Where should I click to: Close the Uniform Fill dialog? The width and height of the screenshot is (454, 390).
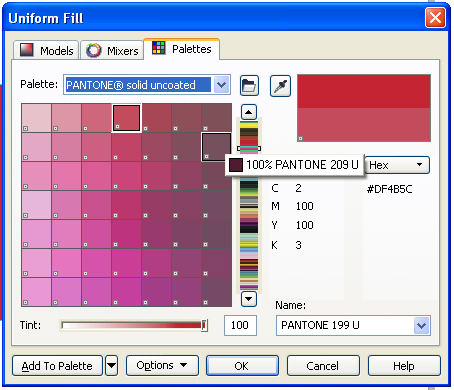pos(435,17)
